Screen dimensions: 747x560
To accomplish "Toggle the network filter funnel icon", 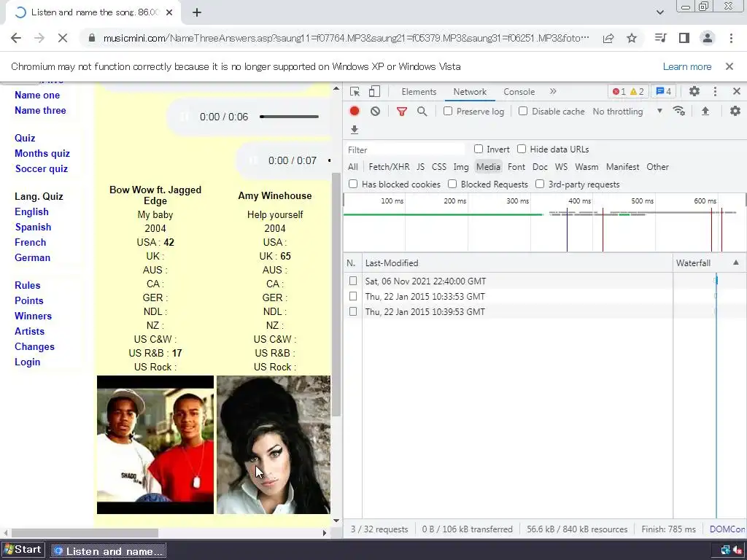I will [x=402, y=112].
